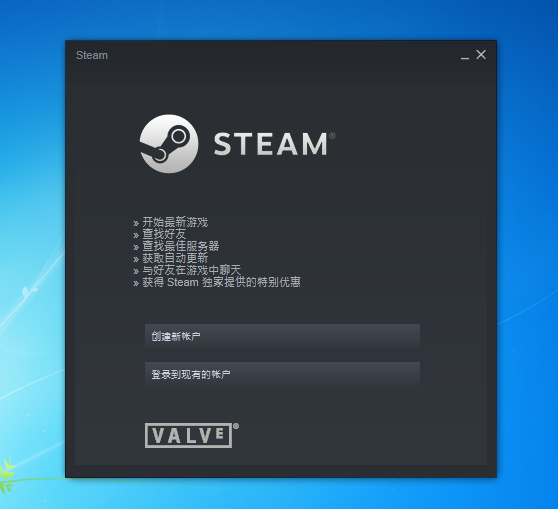Image resolution: width=558 pixels, height=509 pixels.
Task: Click the round Steam logo icon
Action: (169, 144)
